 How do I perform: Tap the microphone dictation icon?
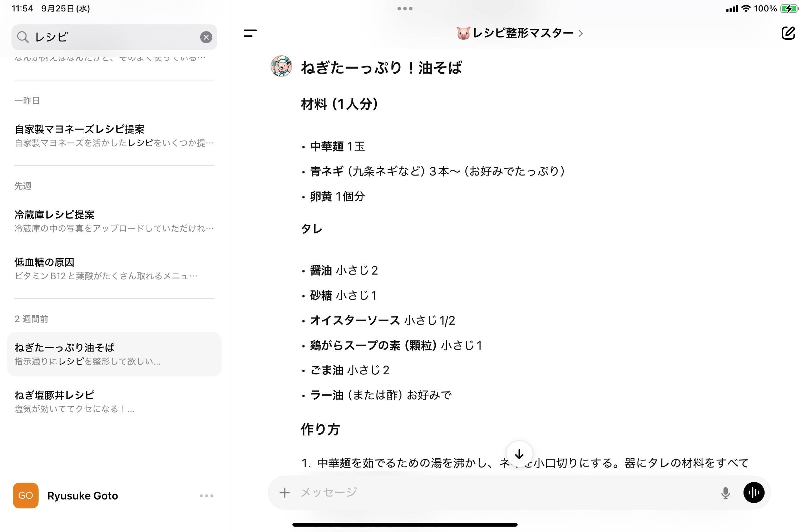coord(725,493)
